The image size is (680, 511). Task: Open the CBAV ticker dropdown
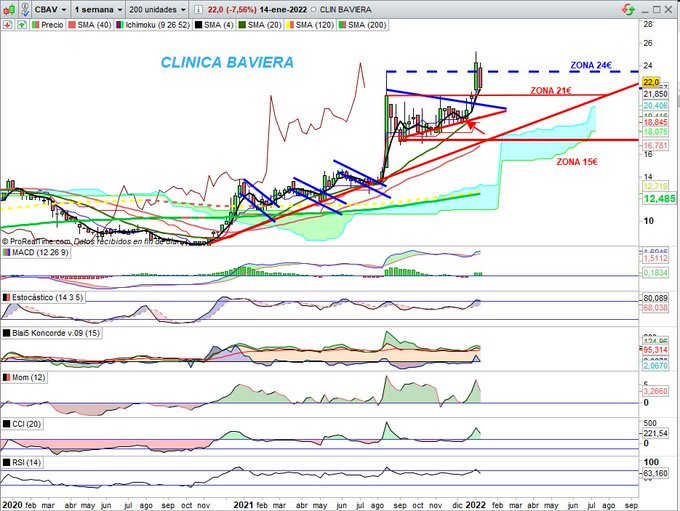(50, 9)
